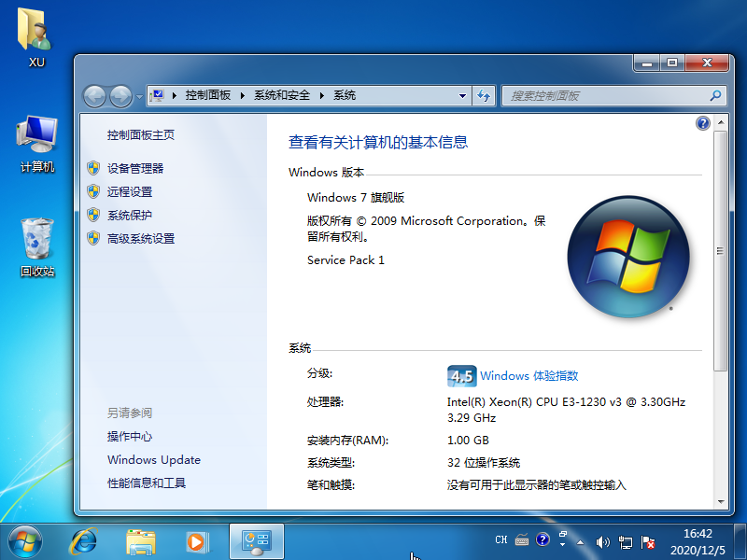Click the vertical scrollbar down arrow
Viewport: 747px width, 560px height.
tap(720, 502)
